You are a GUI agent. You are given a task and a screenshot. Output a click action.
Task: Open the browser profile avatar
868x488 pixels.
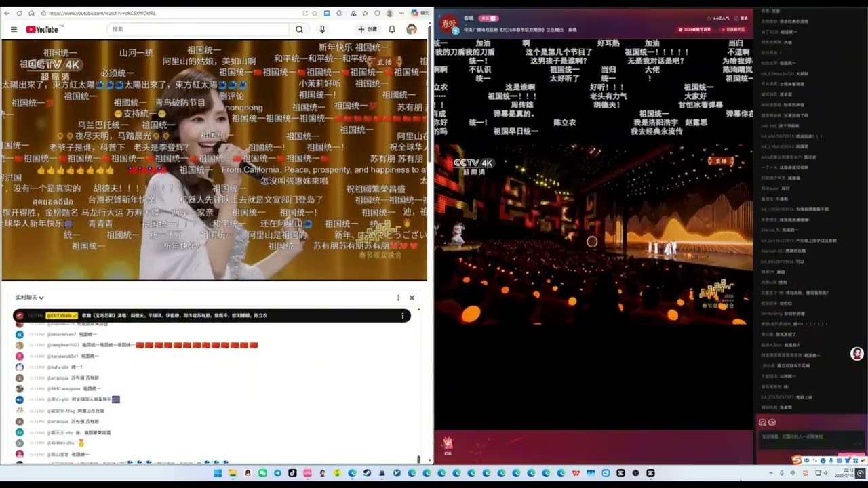(389, 13)
